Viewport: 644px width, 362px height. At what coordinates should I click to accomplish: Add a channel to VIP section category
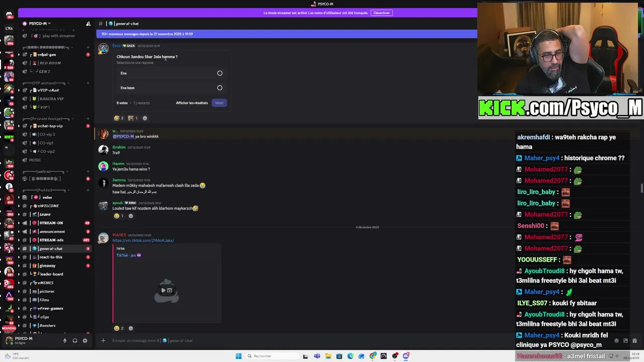pos(88,83)
